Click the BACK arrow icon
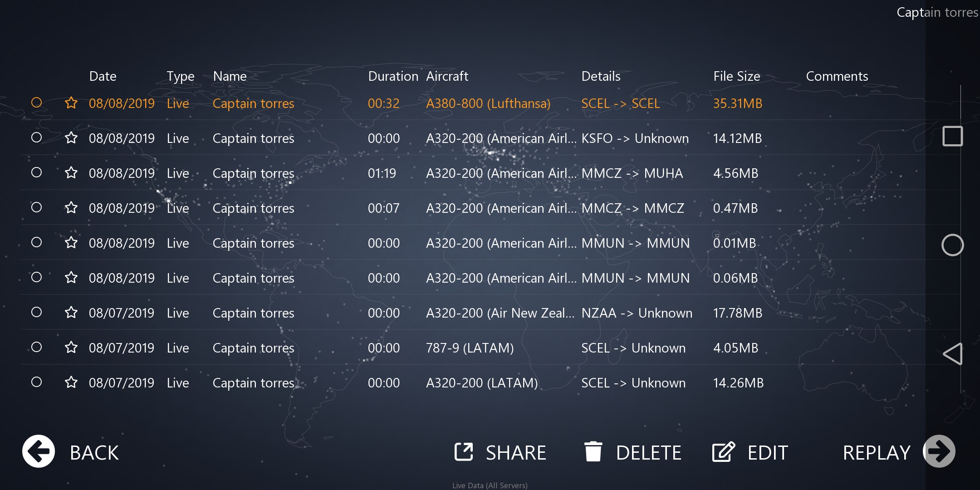 tap(39, 451)
